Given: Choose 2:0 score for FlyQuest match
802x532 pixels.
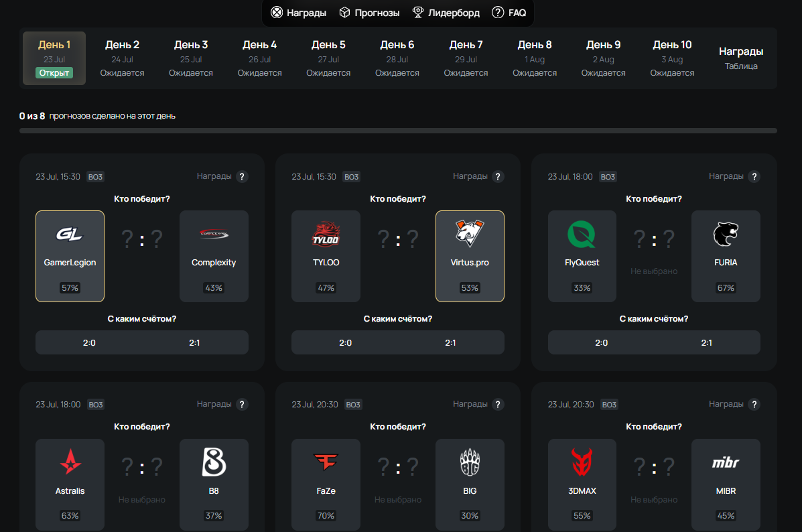Looking at the screenshot, I should point(602,343).
